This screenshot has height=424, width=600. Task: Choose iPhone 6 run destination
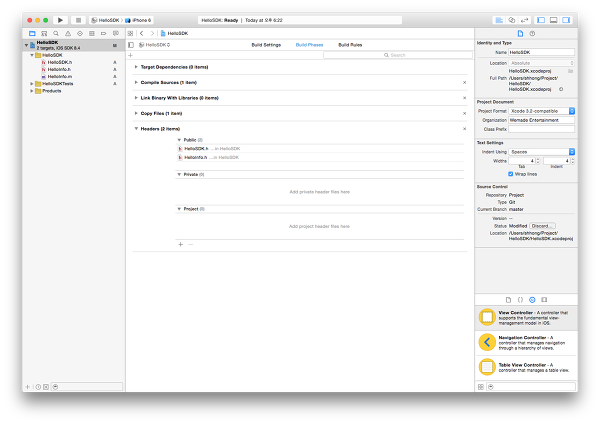[138, 20]
